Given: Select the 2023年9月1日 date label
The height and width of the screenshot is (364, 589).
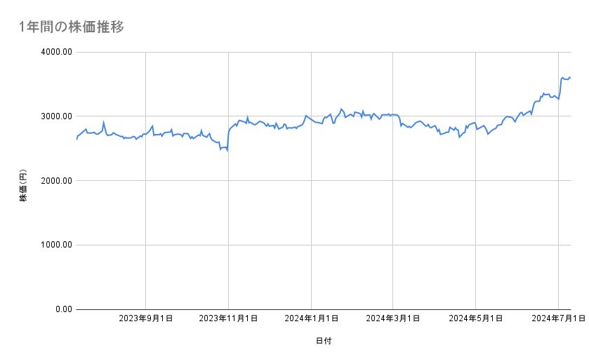Looking at the screenshot, I should tap(146, 318).
